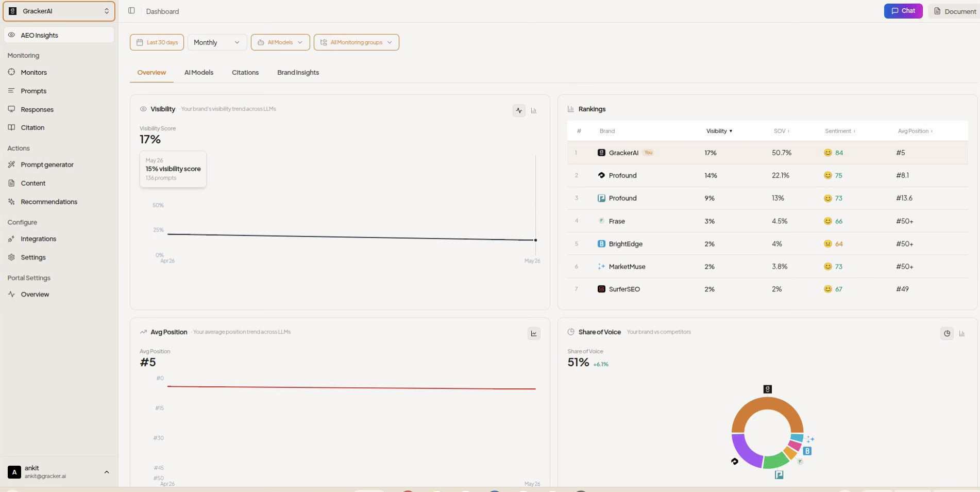The width and height of the screenshot is (980, 492).
Task: Switch to the Citations tab
Action: click(x=245, y=73)
